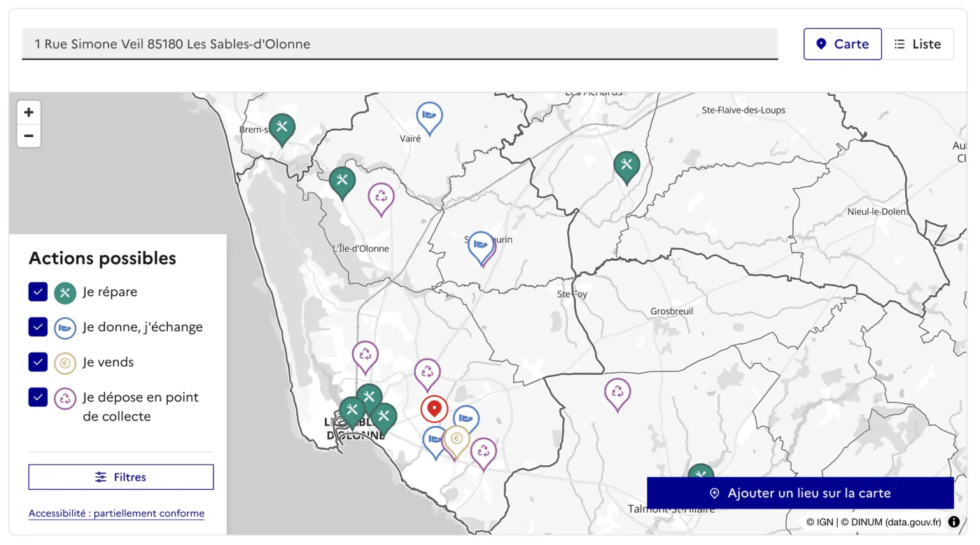Select the yellow euro sell pin
Screen dimensions: 980x545
coord(456,442)
